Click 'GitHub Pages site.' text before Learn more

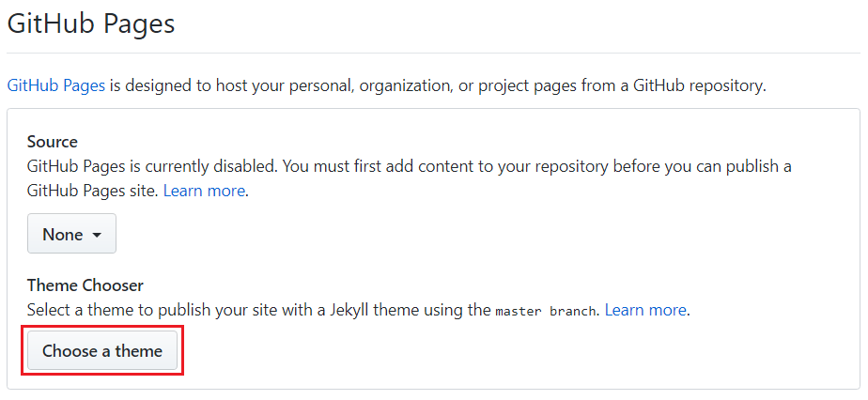[x=92, y=191]
